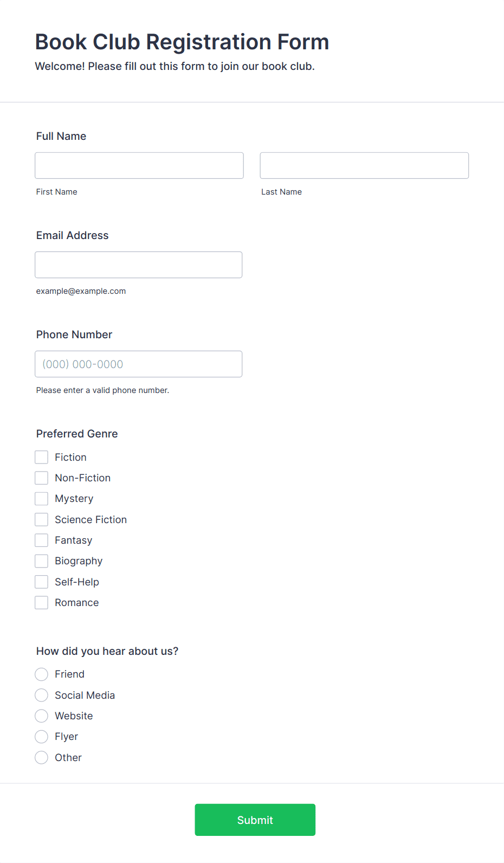Check the Fiction genre checkbox
The image size is (504, 863).
41,457
